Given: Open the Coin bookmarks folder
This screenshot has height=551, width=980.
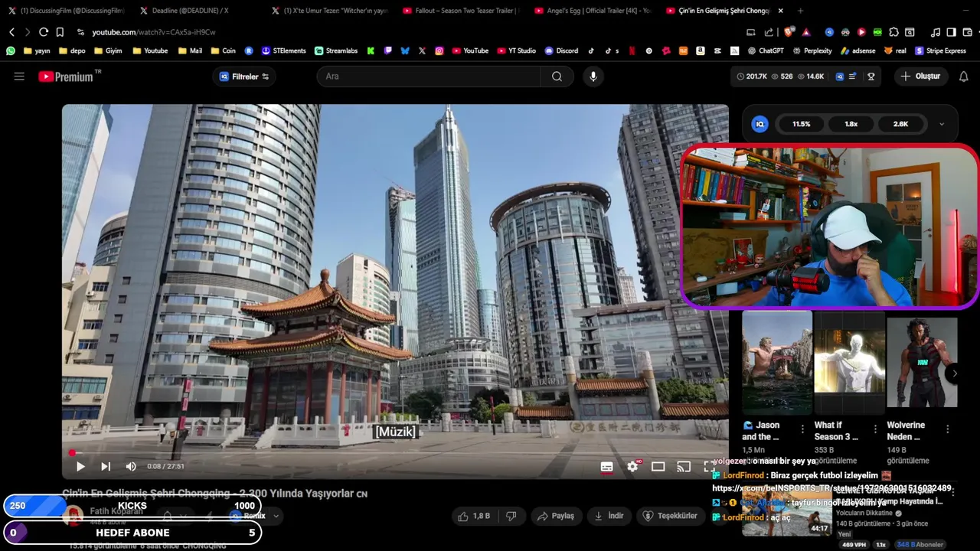Looking at the screenshot, I should tap(223, 51).
